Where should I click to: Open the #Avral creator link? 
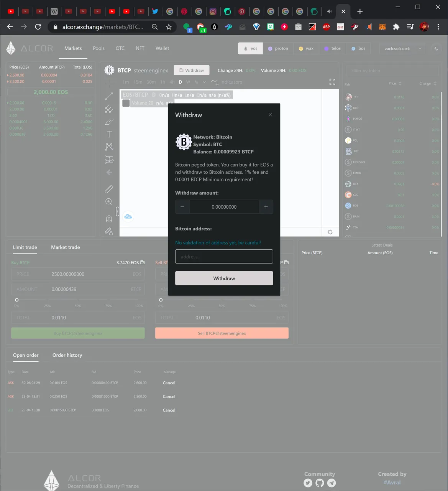tap(392, 483)
